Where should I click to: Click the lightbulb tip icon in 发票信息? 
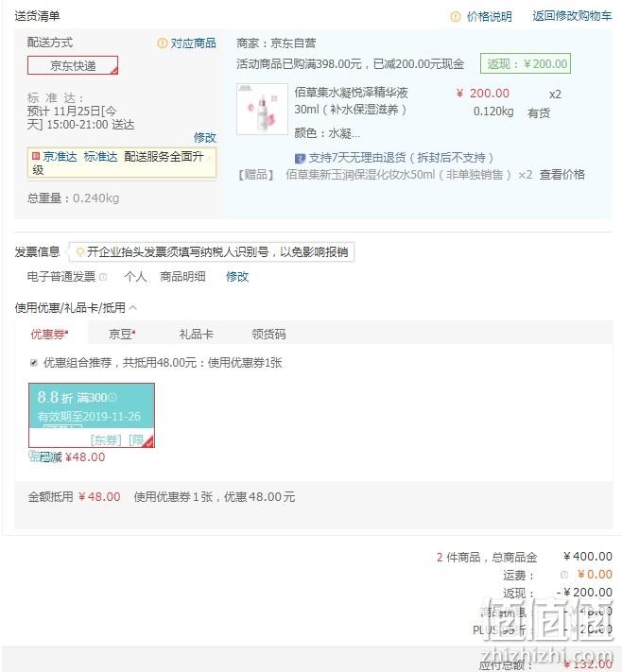click(79, 252)
